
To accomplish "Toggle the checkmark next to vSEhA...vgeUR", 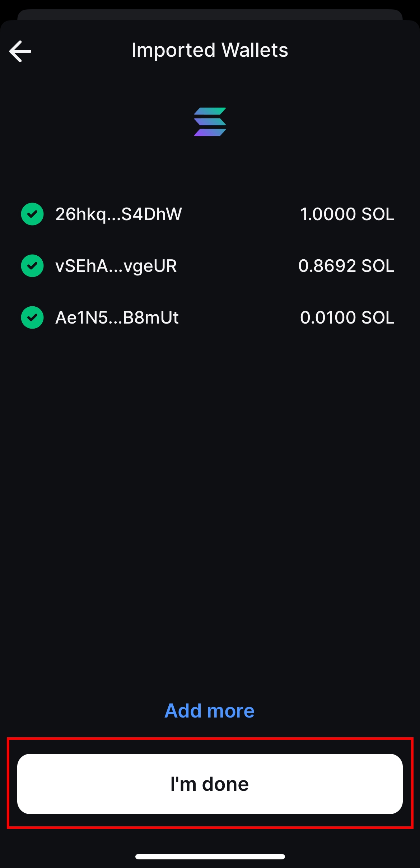I will [x=32, y=266].
